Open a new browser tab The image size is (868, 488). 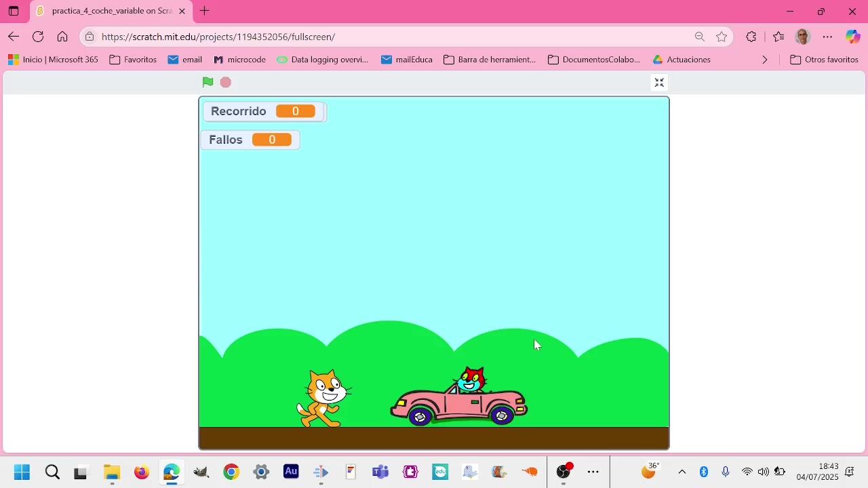pos(204,12)
